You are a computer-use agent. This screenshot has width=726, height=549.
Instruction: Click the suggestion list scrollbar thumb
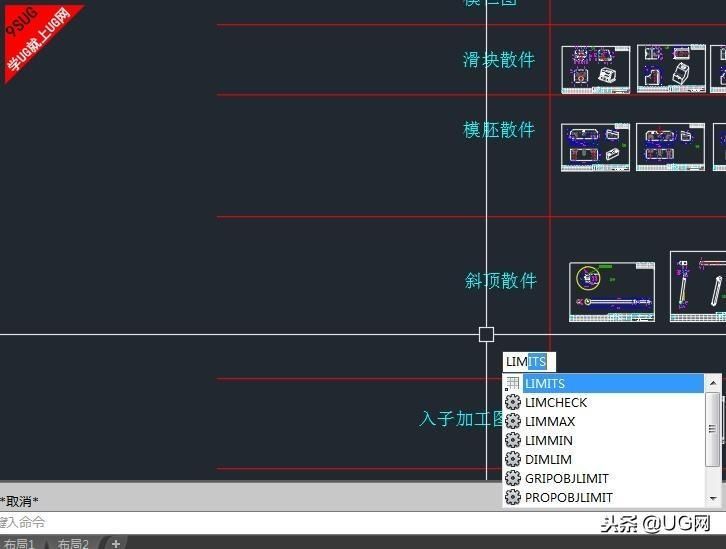pyautogui.click(x=713, y=430)
